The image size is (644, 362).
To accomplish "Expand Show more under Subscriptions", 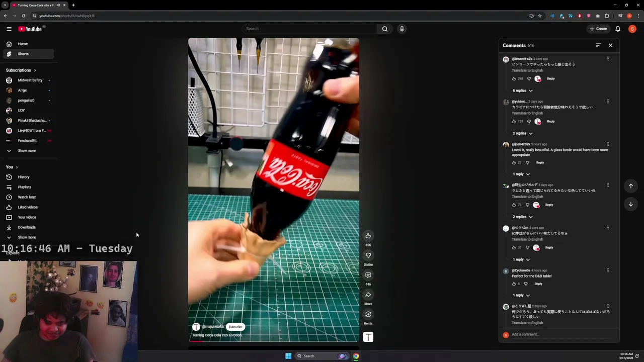I will 27,150.
